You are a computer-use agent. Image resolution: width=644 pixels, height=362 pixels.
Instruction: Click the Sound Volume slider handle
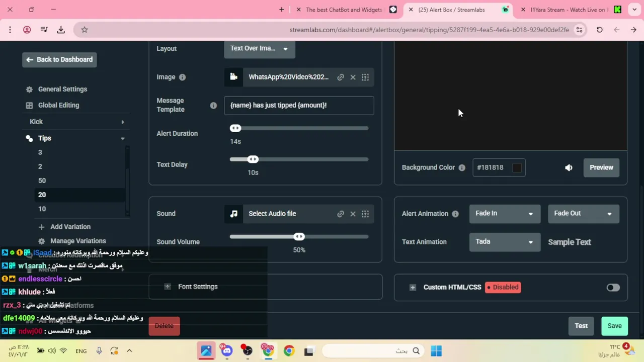coord(299,237)
